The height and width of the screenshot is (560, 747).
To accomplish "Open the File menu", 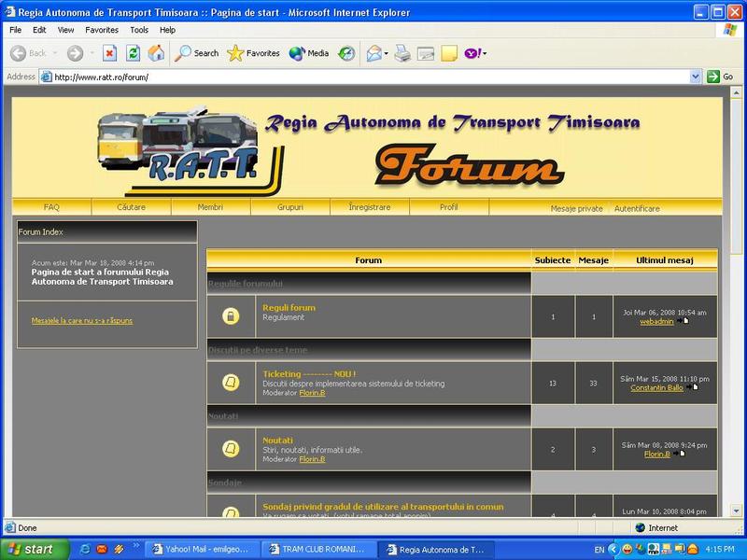I will coord(16,30).
